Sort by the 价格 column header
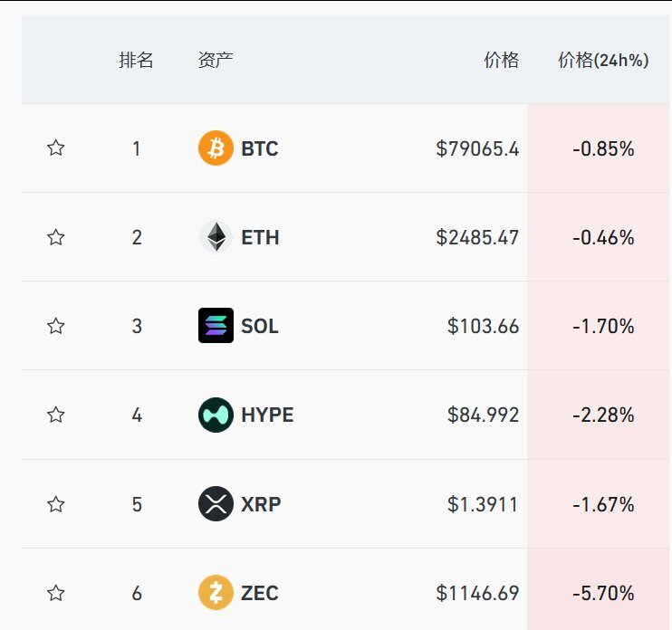672x630 pixels. point(502,60)
